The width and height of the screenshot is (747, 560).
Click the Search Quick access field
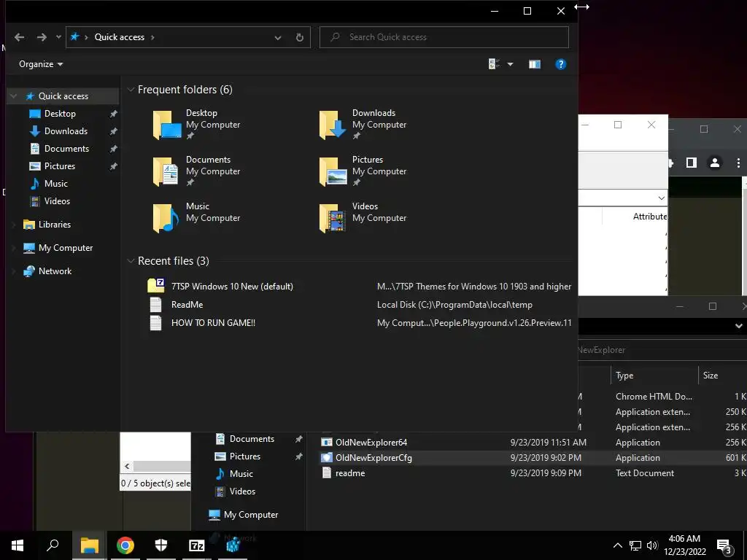tap(444, 37)
